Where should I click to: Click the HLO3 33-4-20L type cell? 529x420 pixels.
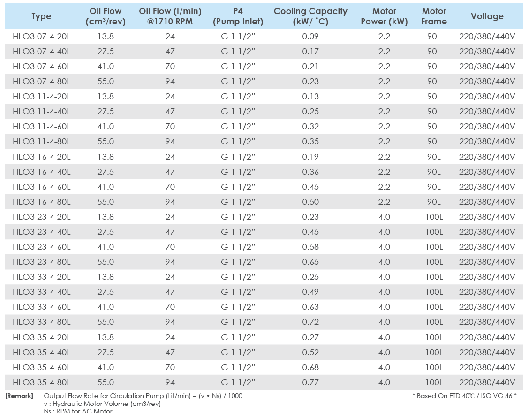(x=42, y=277)
